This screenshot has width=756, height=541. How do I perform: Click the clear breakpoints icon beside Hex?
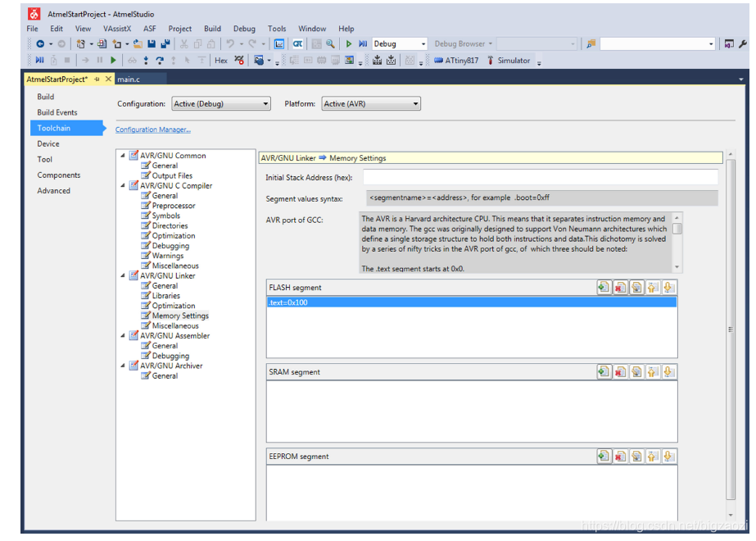coord(239,61)
